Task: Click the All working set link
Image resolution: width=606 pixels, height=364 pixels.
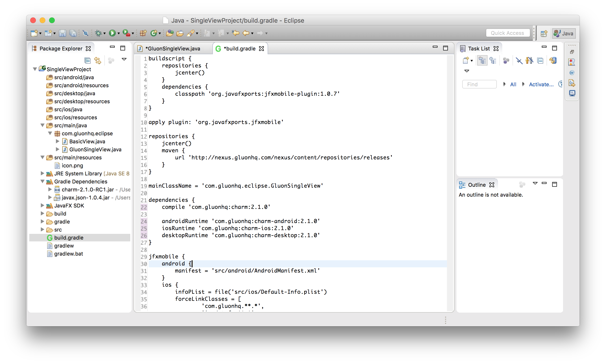Action: tap(513, 84)
